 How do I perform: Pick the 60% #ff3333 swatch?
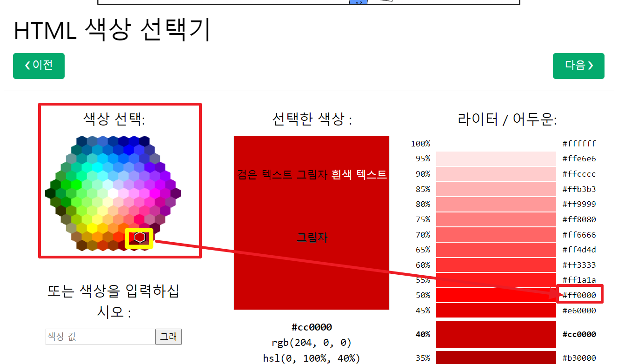coord(496,265)
